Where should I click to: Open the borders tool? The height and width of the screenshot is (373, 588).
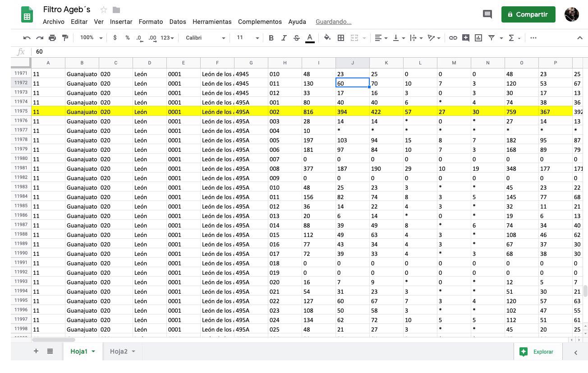(341, 38)
